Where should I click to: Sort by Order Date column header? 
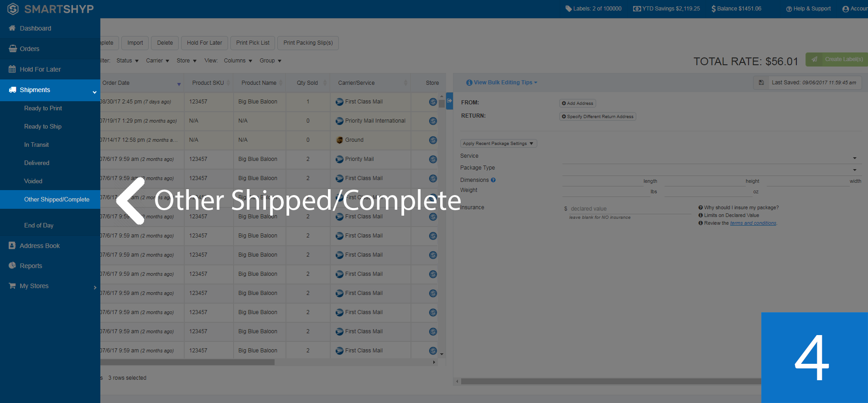[142, 83]
